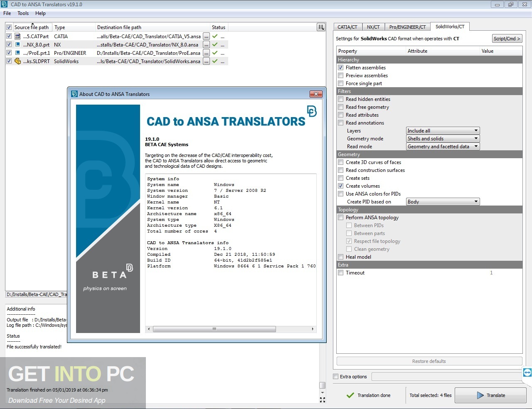532x409 pixels.
Task: Click the green status checkmark for CATIA row
Action: pos(215,37)
